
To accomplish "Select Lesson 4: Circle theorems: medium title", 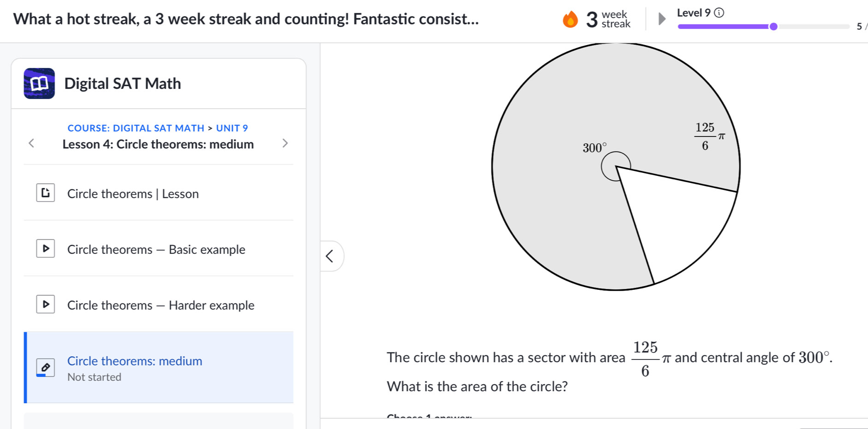I will point(158,144).
